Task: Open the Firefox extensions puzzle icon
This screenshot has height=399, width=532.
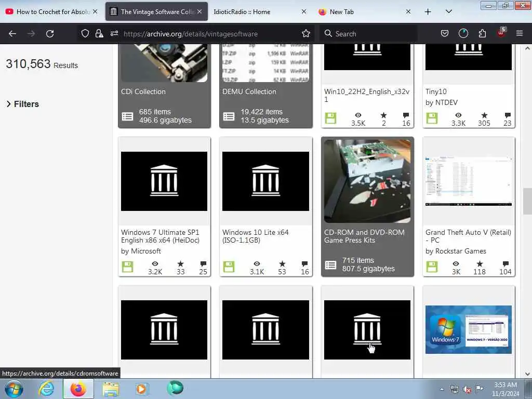Action: pos(482,33)
